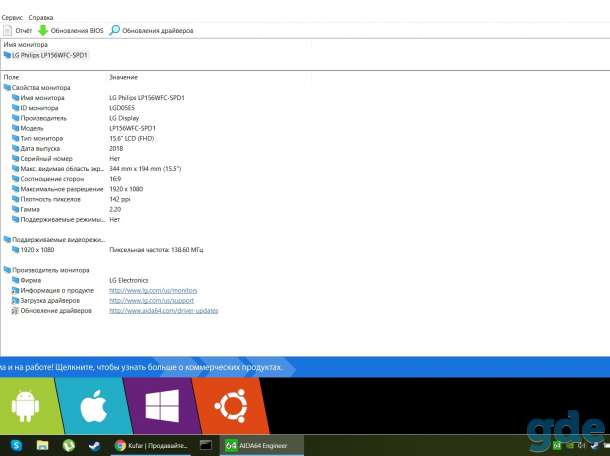
Task: Click the Apple tile in the banner
Action: pos(93,406)
